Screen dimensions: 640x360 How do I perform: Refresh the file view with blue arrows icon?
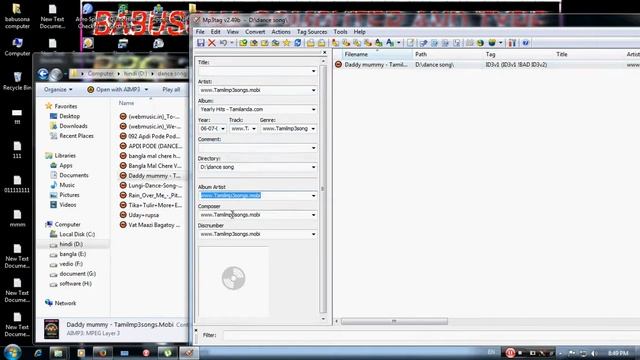pos(298,43)
